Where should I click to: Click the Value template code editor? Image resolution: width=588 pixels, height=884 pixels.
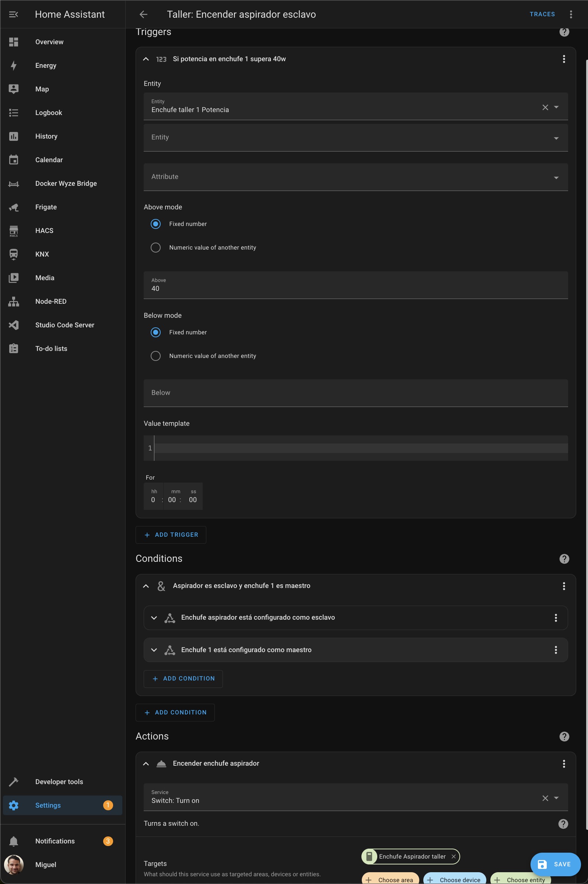(x=356, y=448)
